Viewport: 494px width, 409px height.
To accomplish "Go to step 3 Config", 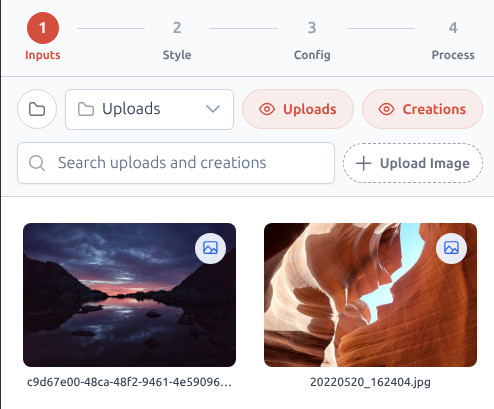I will (x=312, y=41).
